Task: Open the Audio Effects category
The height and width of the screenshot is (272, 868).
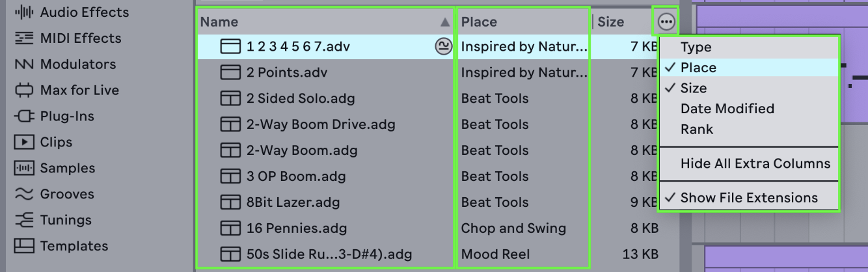Action: [x=84, y=12]
